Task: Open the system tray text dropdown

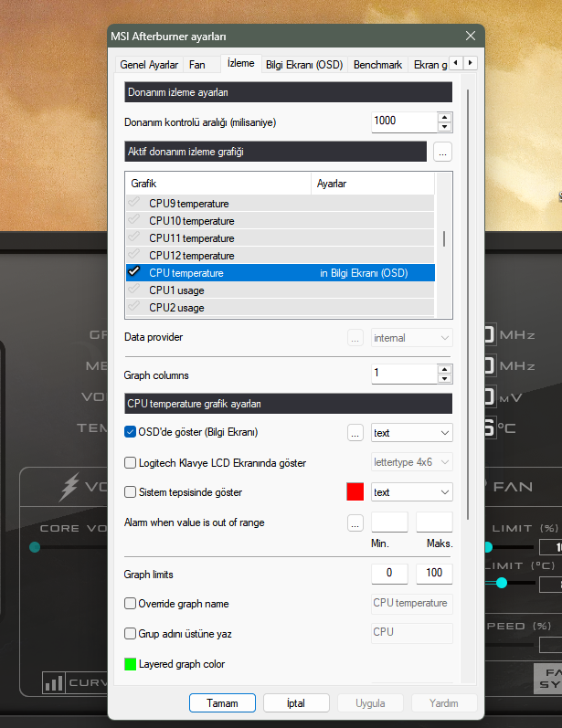Action: pos(411,492)
